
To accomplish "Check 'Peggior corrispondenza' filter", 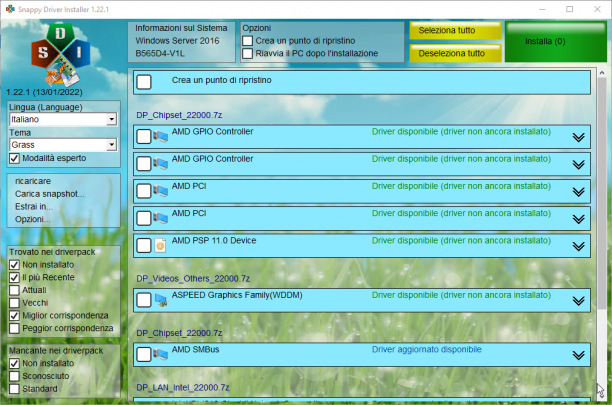I will (x=14, y=328).
